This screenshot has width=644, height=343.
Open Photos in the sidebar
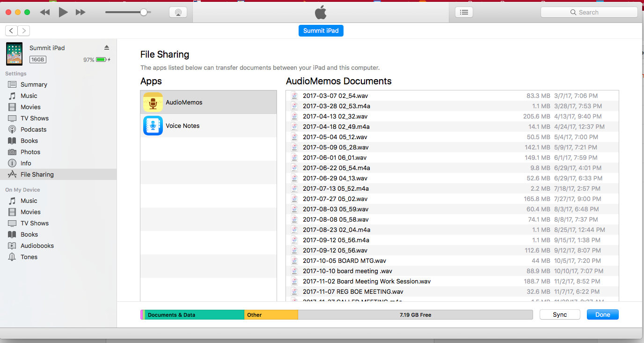(59, 152)
